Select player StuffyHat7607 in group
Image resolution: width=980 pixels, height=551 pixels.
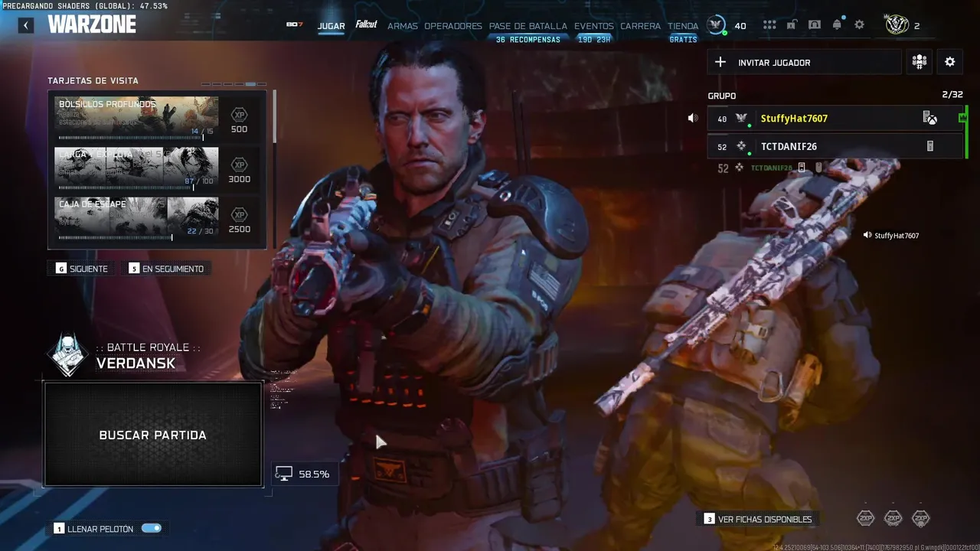835,119
